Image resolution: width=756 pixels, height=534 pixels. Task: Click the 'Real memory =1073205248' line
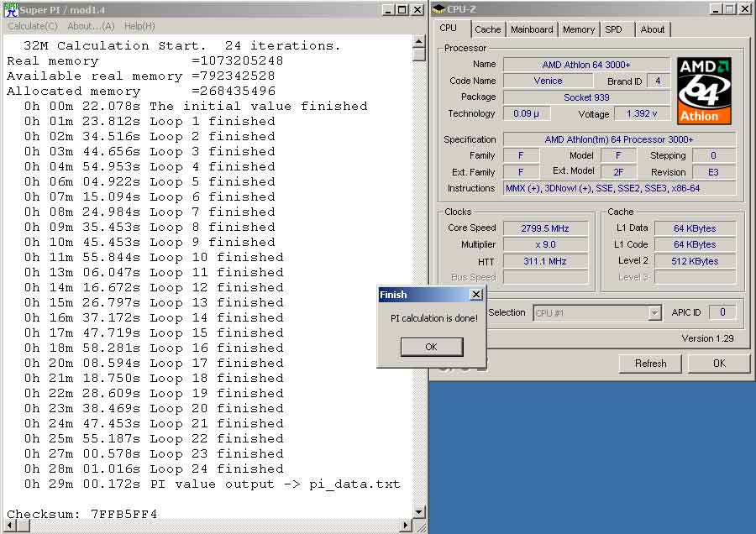(x=145, y=60)
